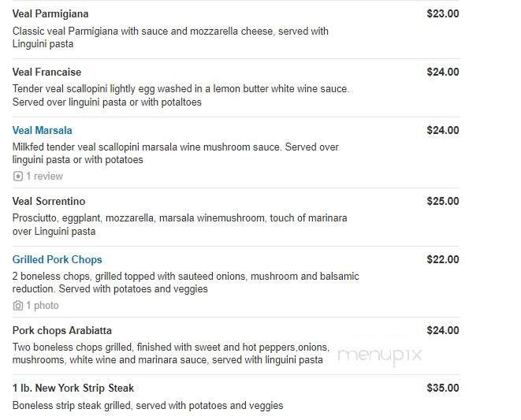
Task: Click the Veal Marsala description text
Action: (175, 154)
